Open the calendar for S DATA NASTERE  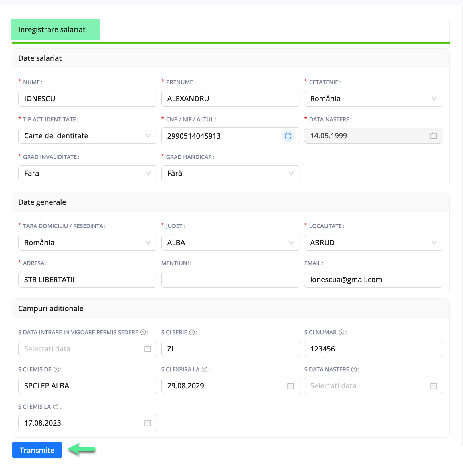[x=433, y=386]
